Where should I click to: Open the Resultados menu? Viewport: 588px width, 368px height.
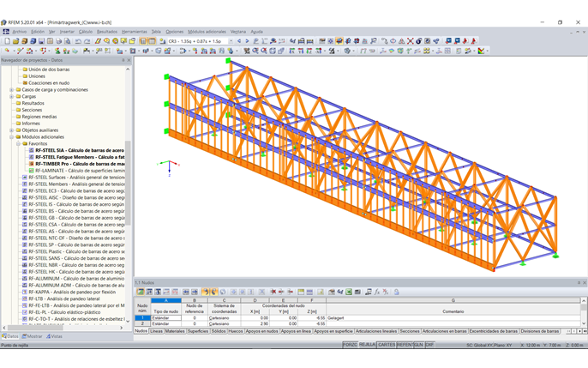tap(107, 32)
